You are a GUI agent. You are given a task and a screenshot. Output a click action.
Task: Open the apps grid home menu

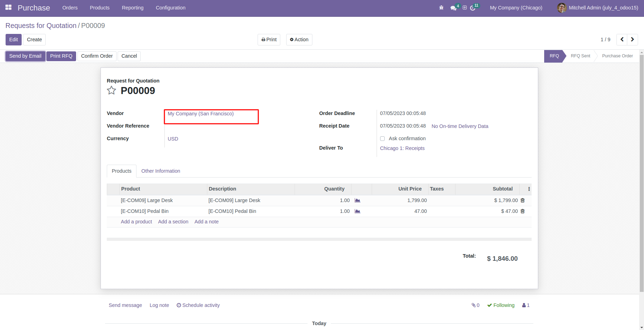[8, 7]
